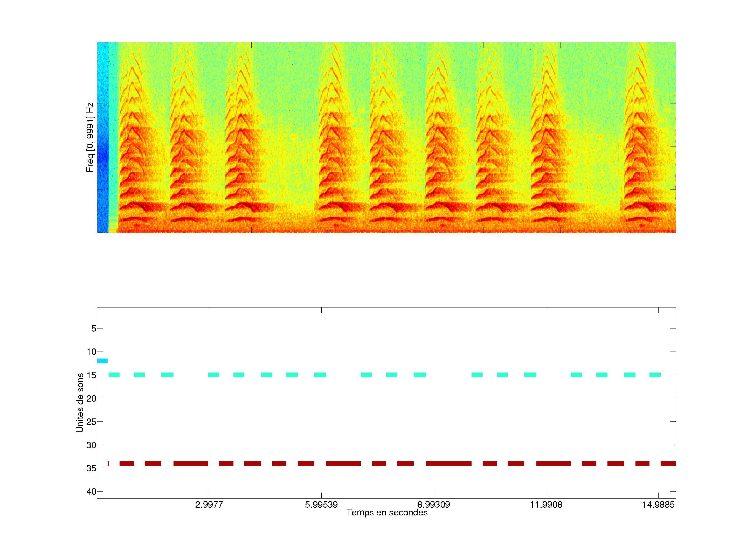Click the thin dark-red marker at plot start
The width and height of the screenshot is (747, 560).
pos(108,464)
